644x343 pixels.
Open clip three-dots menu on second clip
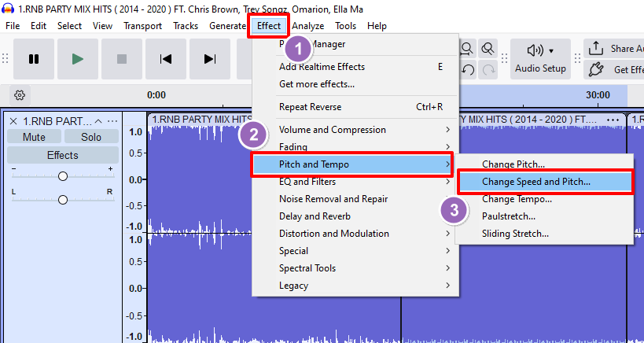coord(613,120)
